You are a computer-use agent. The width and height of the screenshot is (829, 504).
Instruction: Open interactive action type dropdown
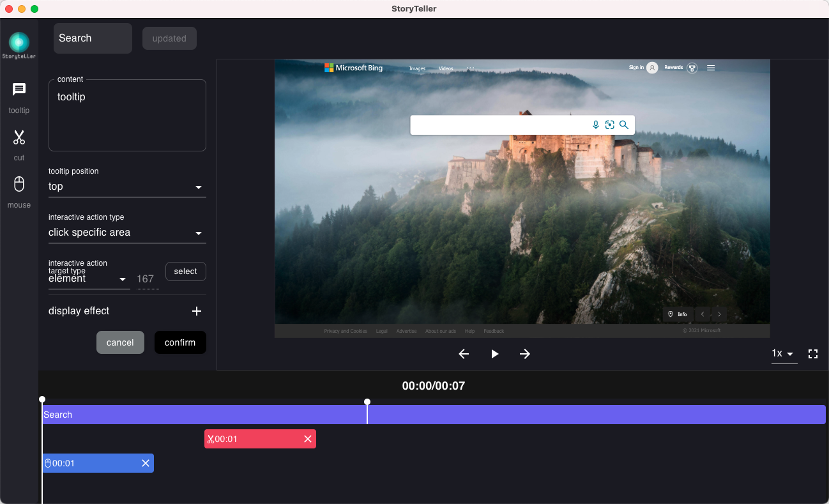[x=127, y=233]
